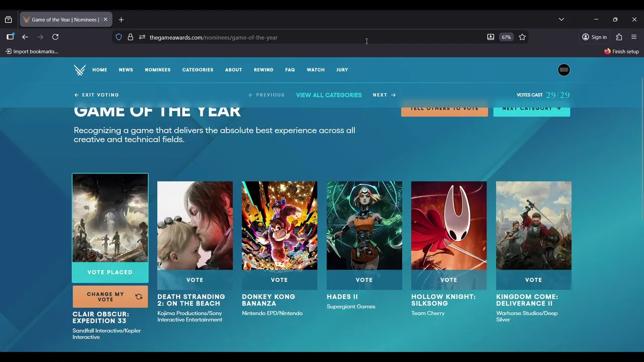Image resolution: width=644 pixels, height=362 pixels.
Task: Click View All Categories link
Action: (329, 95)
